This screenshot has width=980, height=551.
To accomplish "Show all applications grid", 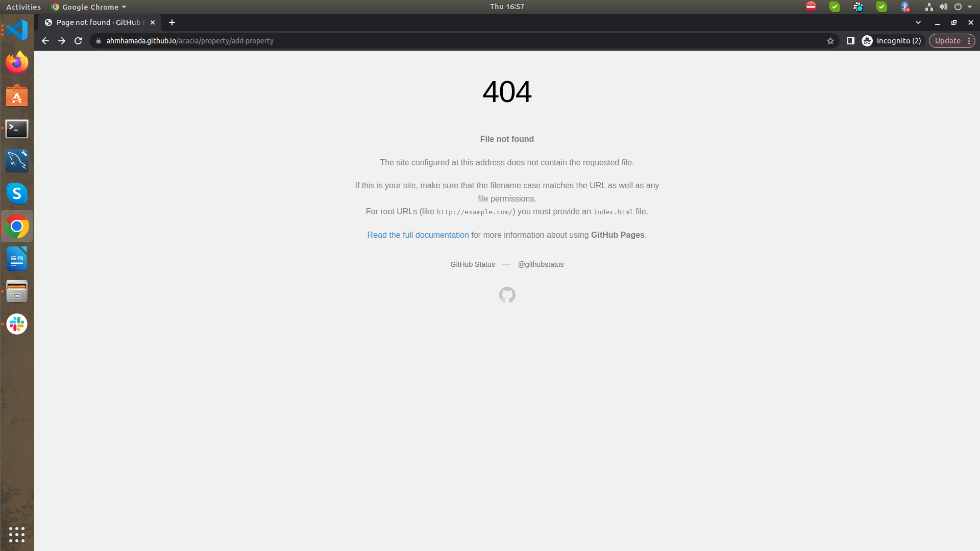I will (x=17, y=534).
